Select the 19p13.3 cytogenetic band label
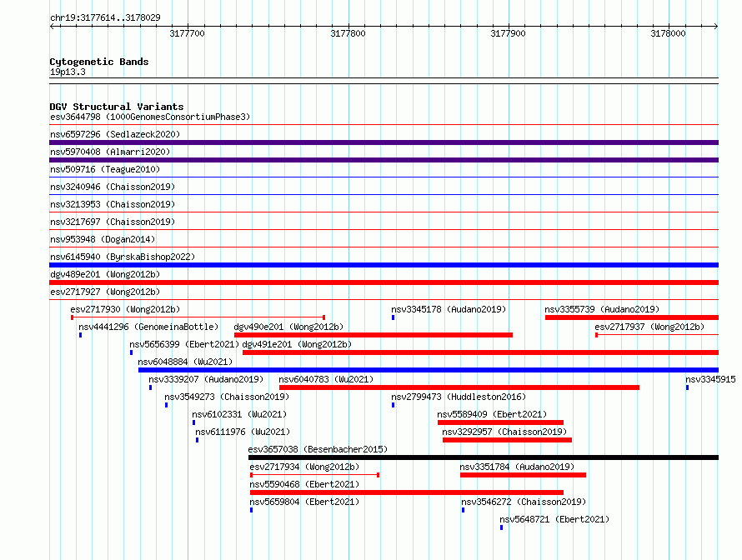The height and width of the screenshot is (560, 742). tap(68, 72)
